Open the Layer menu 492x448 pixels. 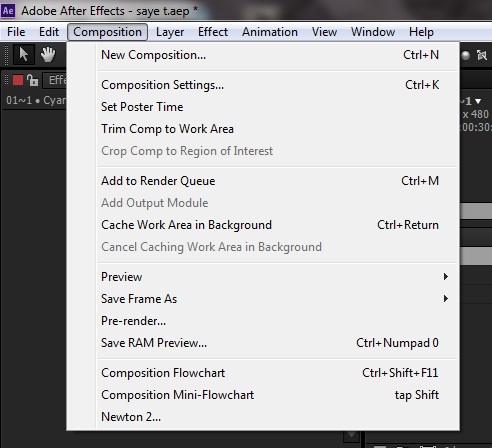coord(170,32)
